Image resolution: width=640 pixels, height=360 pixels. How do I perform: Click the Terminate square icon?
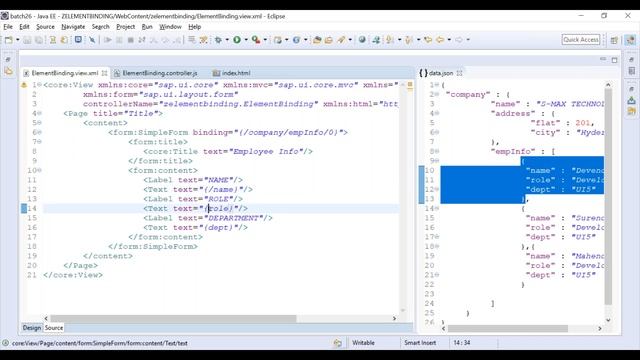[131, 40]
